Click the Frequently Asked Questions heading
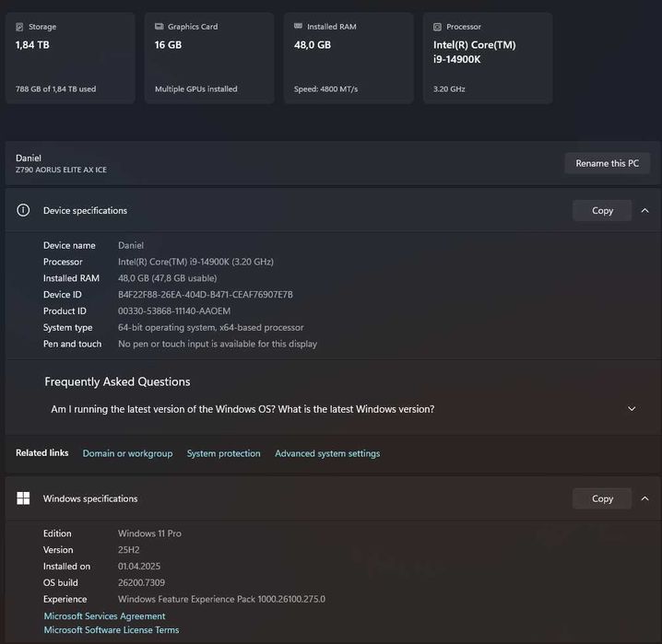 [x=117, y=381]
